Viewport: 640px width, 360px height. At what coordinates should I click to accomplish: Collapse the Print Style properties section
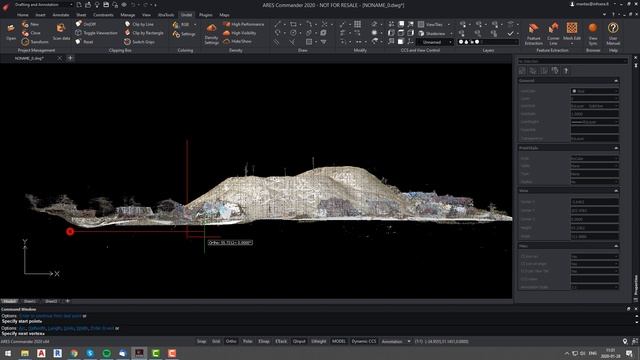(x=616, y=148)
